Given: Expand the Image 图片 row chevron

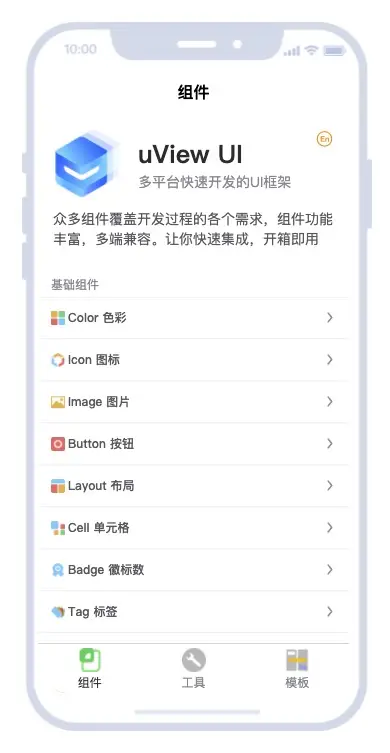Looking at the screenshot, I should [329, 401].
